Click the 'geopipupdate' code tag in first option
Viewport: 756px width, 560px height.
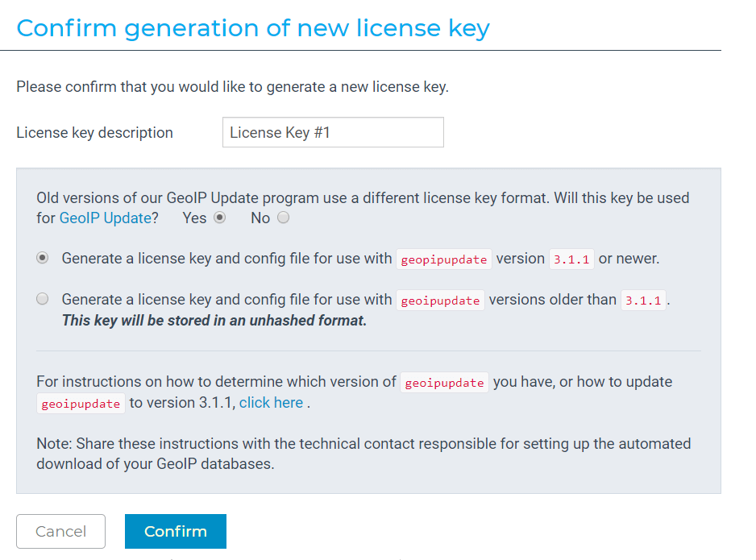[443, 259]
